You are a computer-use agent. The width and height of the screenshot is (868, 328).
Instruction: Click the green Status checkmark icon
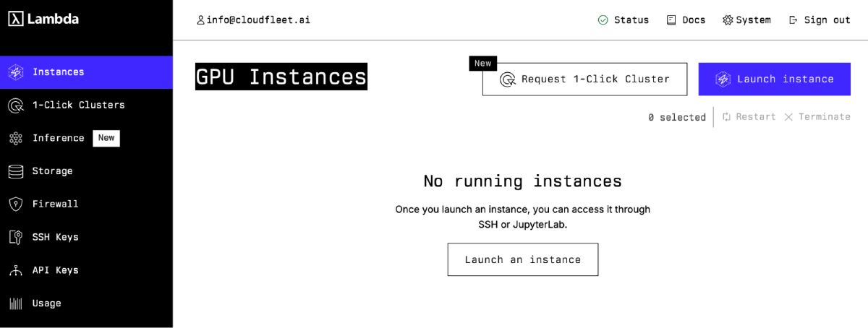pyautogui.click(x=603, y=20)
